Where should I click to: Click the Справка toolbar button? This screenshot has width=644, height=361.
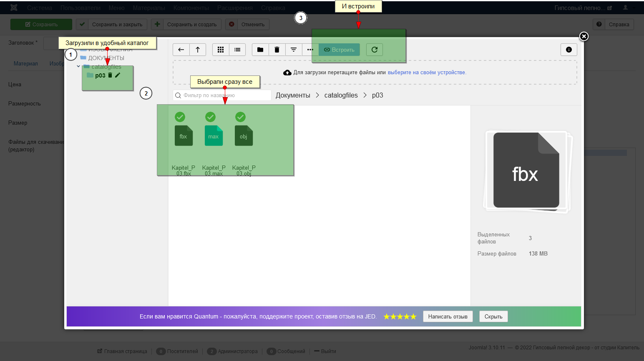[x=614, y=24]
